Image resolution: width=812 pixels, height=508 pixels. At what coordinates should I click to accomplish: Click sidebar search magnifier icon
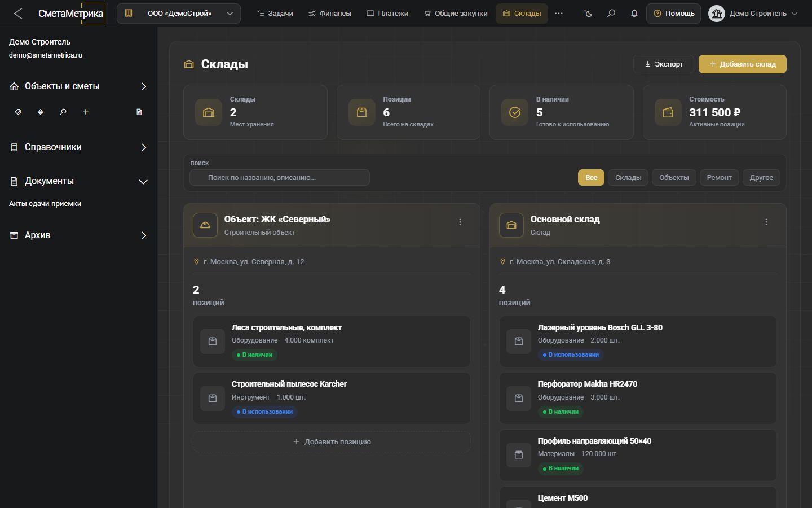point(63,112)
